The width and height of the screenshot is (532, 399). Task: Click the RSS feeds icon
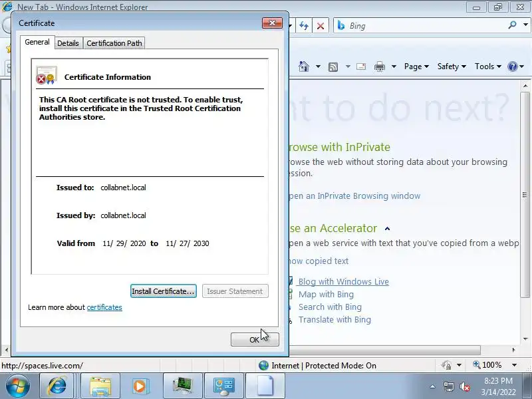[333, 67]
